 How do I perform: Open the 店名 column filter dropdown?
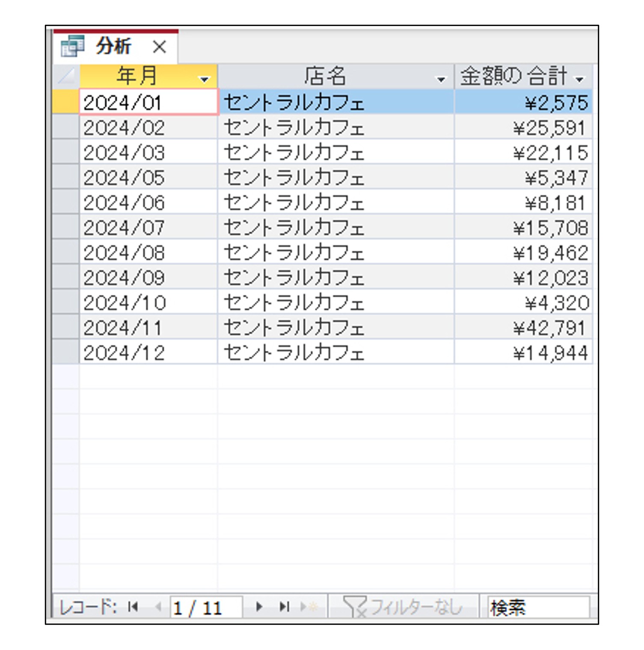pyautogui.click(x=440, y=79)
